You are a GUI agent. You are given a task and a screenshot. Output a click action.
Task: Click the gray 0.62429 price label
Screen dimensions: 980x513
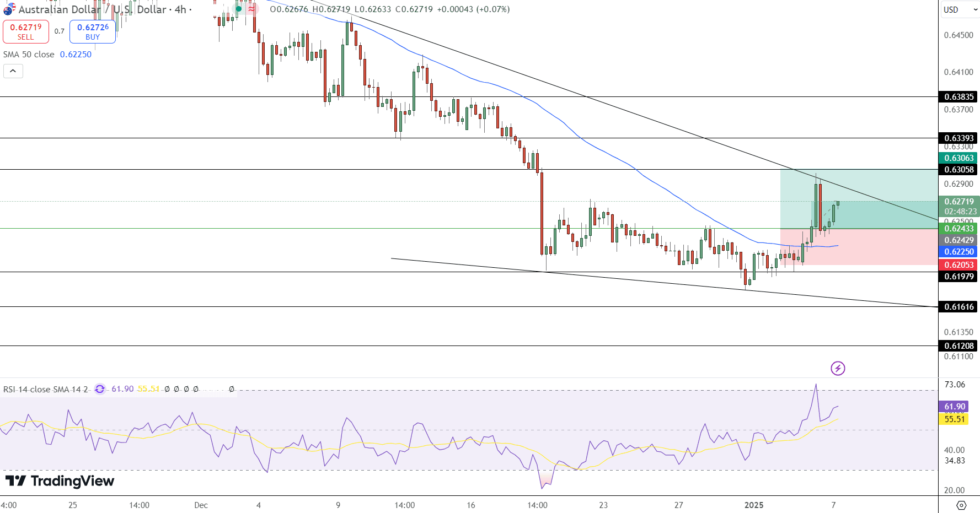(958, 240)
